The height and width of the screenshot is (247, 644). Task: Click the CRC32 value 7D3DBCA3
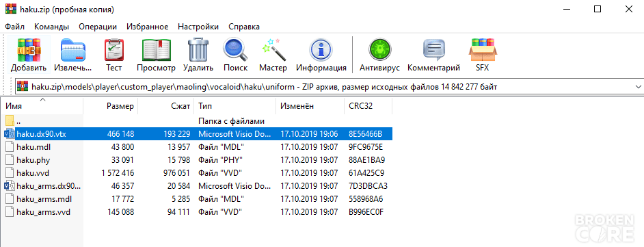pos(368,186)
